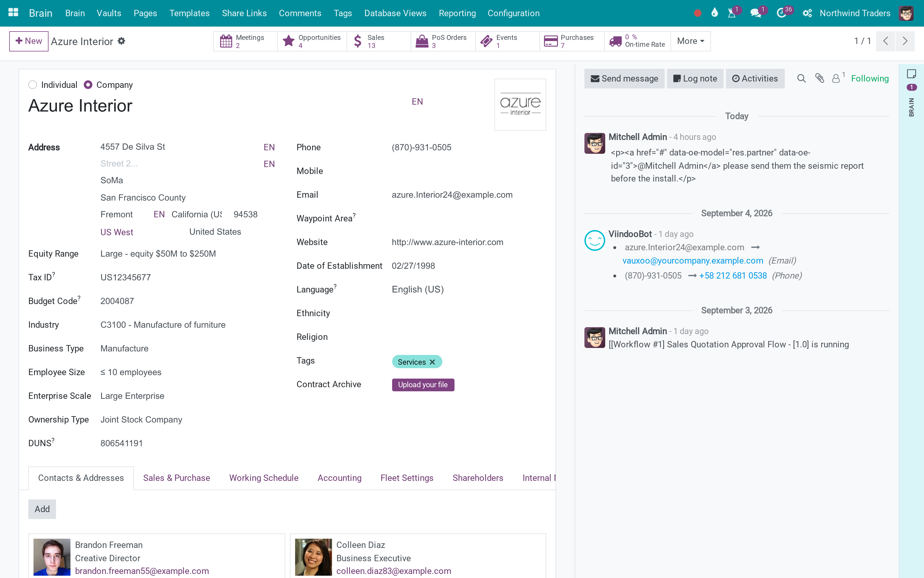Open brandon.freeman55@example.com email link
This screenshot has height=578, width=924.
point(142,571)
